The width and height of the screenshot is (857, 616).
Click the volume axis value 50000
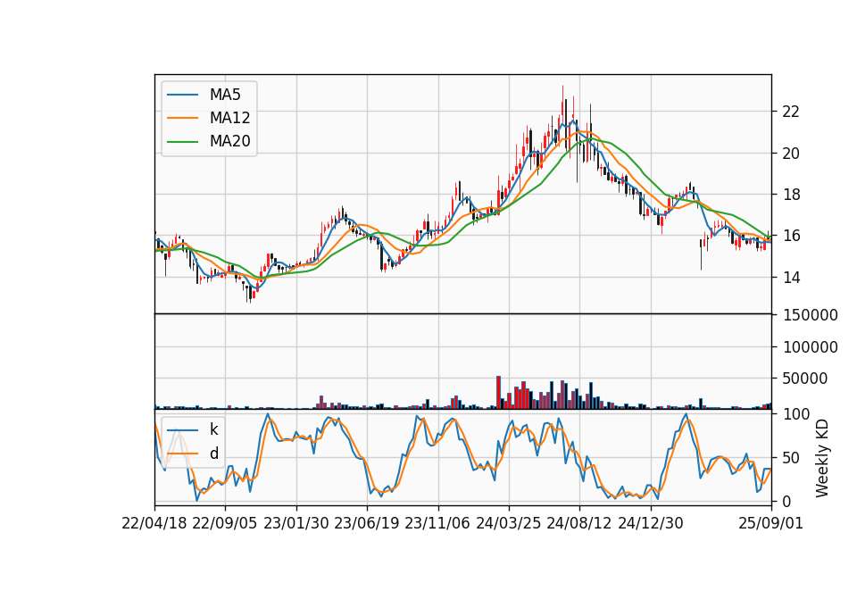805,379
